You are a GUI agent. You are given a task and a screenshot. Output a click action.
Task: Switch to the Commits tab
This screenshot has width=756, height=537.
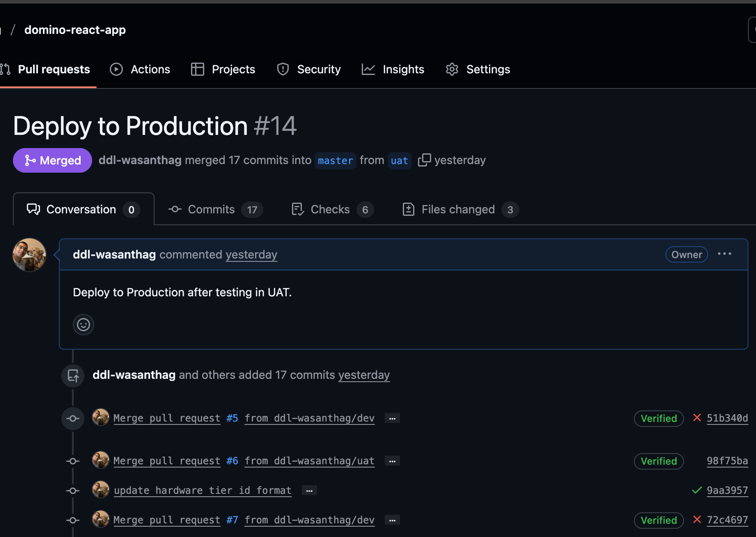coord(215,209)
